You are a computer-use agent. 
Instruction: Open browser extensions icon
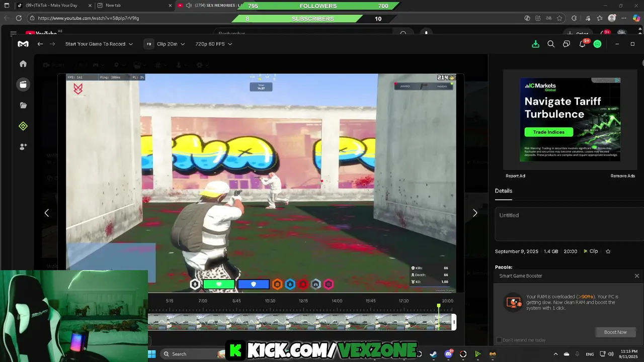click(574, 18)
